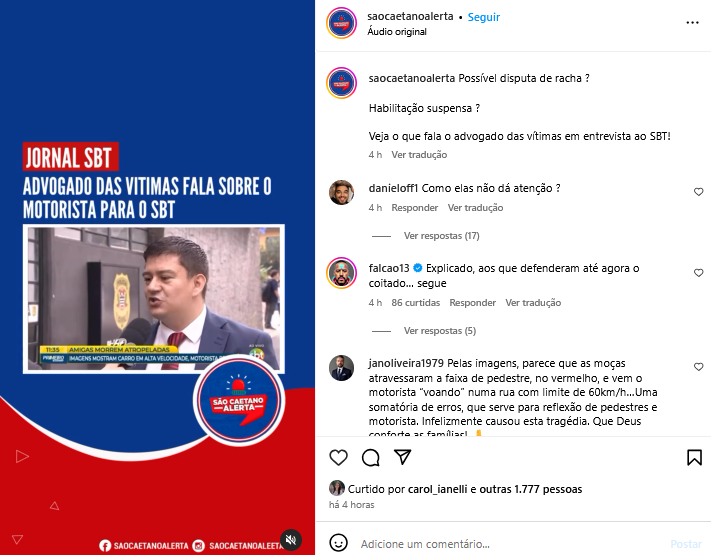The image size is (711, 555).
Task: Like falcao13's comment
Action: click(698, 273)
